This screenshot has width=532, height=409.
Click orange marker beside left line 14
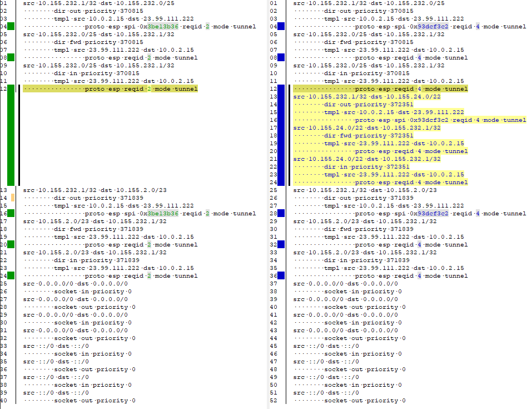12,198
